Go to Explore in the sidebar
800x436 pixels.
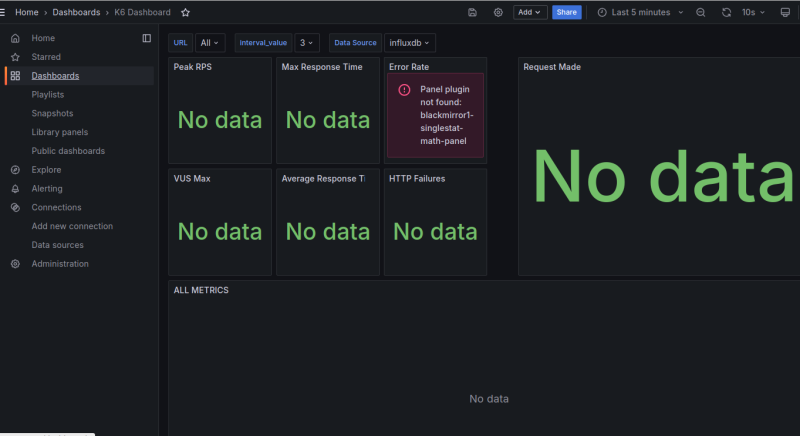(46, 170)
